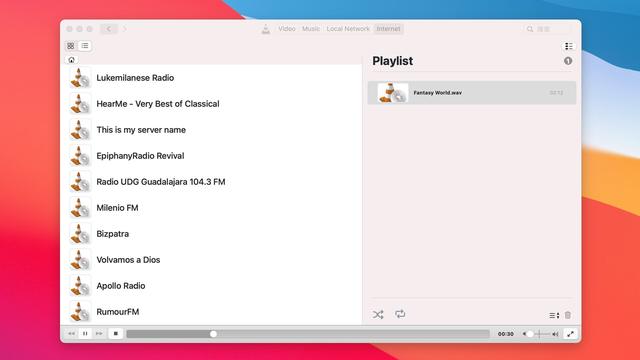Clear playlist with the trash icon

click(568, 315)
